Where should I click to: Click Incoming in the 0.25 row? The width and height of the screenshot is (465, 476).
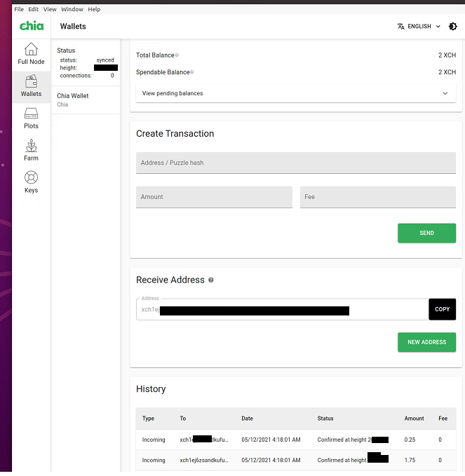154,440
